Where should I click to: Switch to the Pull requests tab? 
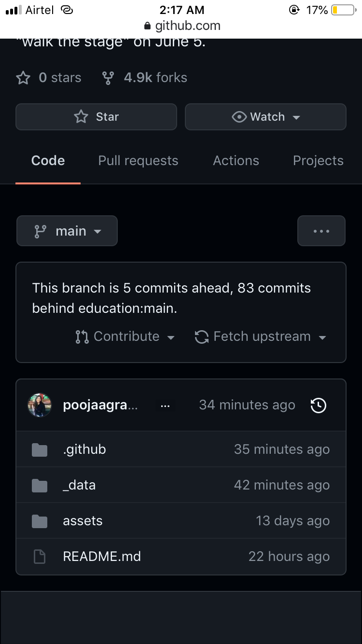coord(138,160)
